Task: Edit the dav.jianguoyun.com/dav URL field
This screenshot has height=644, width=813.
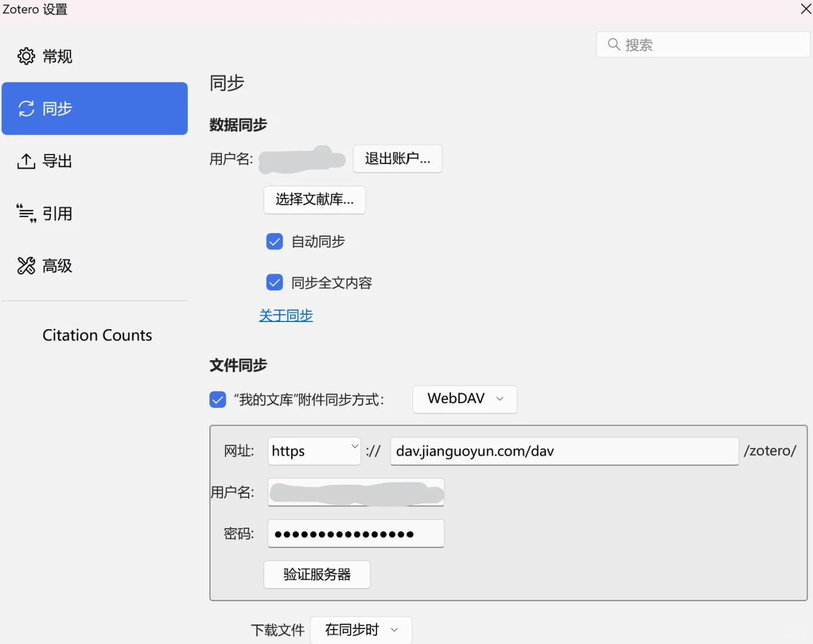Action: (x=564, y=451)
